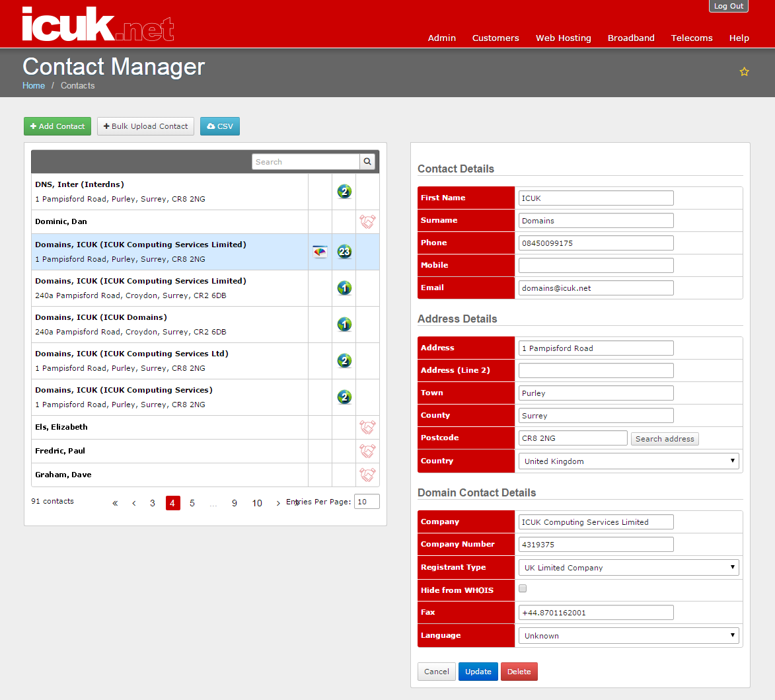Image resolution: width=775 pixels, height=700 pixels.
Task: Follow the Home breadcrumb link
Action: click(34, 85)
